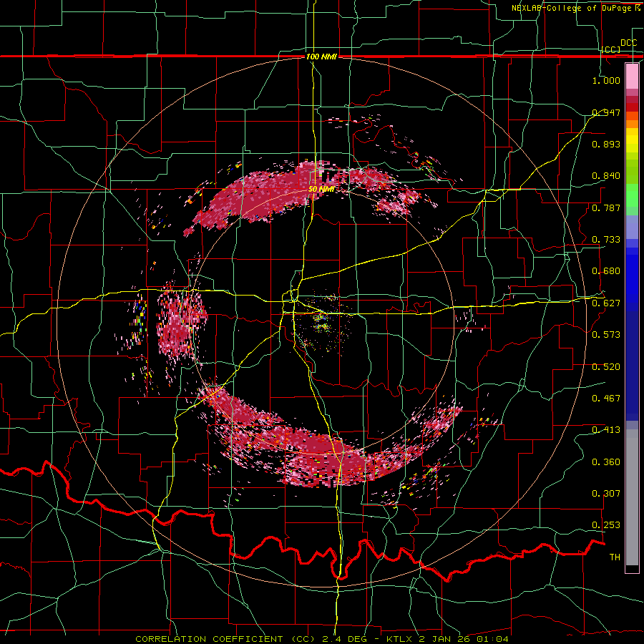Click the 0.307 scale value

(606, 494)
